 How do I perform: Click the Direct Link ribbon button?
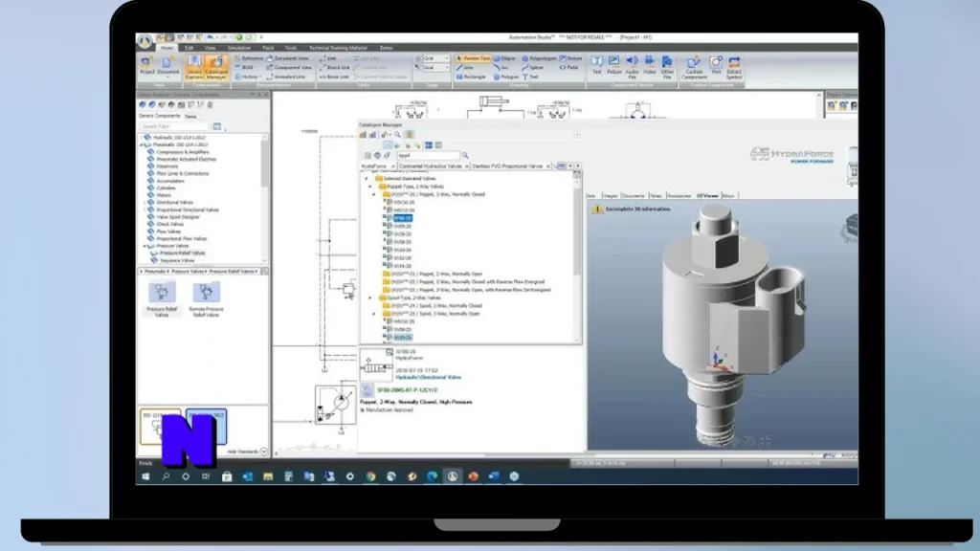coord(335,68)
